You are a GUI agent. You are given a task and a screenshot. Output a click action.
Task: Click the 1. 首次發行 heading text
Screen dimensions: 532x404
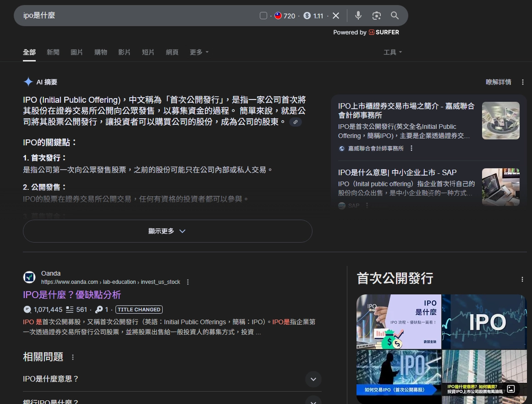pos(45,158)
